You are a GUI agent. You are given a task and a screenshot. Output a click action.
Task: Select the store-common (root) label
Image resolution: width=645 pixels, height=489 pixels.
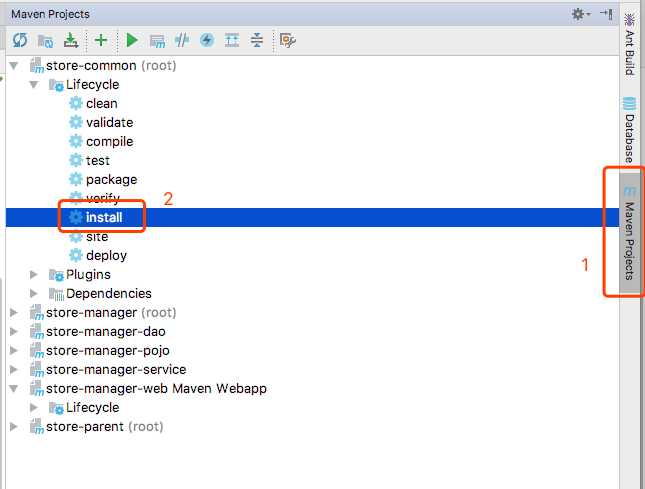pyautogui.click(x=111, y=66)
